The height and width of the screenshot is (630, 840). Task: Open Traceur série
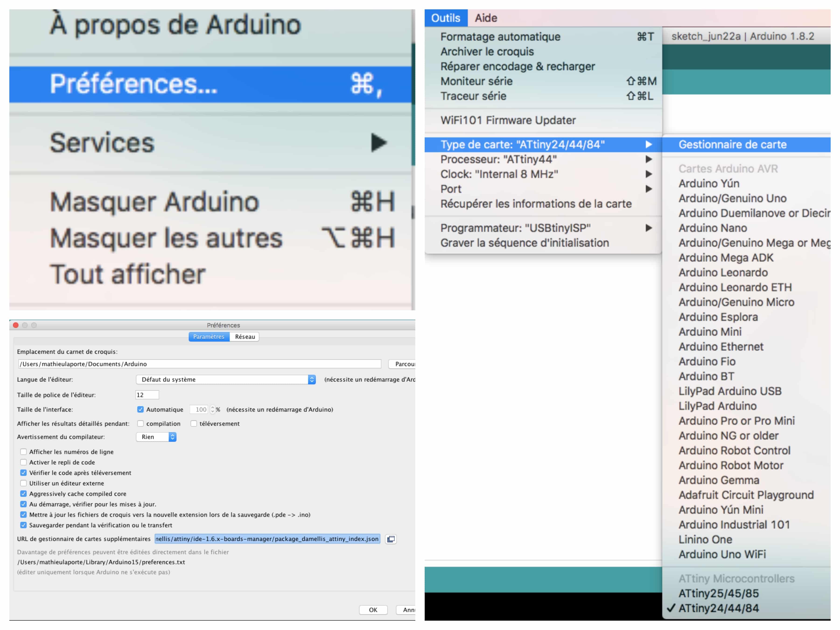point(543,96)
